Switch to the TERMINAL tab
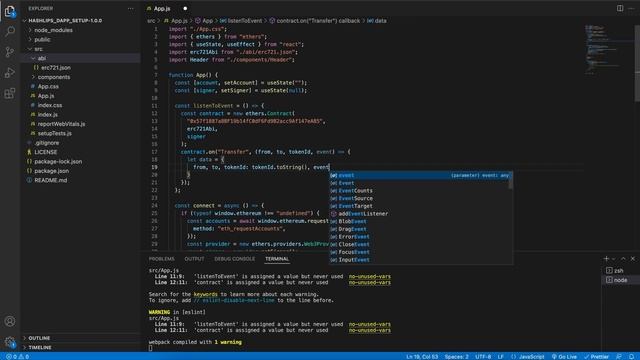This screenshot has height=360, width=640. point(277,259)
